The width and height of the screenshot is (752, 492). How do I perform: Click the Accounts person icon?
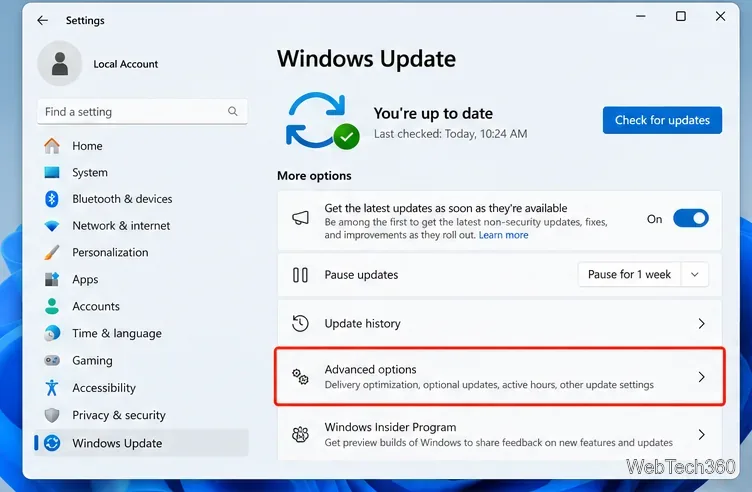click(x=52, y=306)
